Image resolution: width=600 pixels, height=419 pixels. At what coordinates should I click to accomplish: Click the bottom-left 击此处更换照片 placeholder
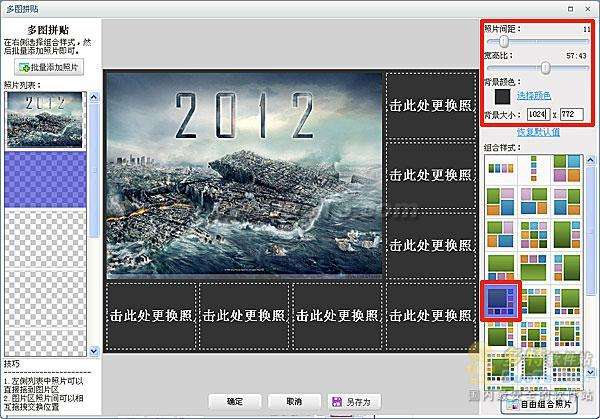[151, 316]
